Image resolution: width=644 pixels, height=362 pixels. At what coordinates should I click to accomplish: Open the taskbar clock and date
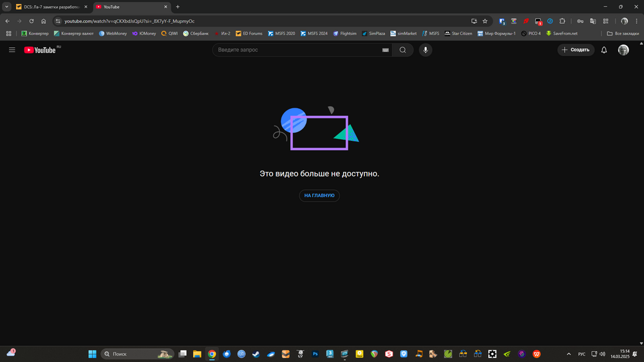620,354
